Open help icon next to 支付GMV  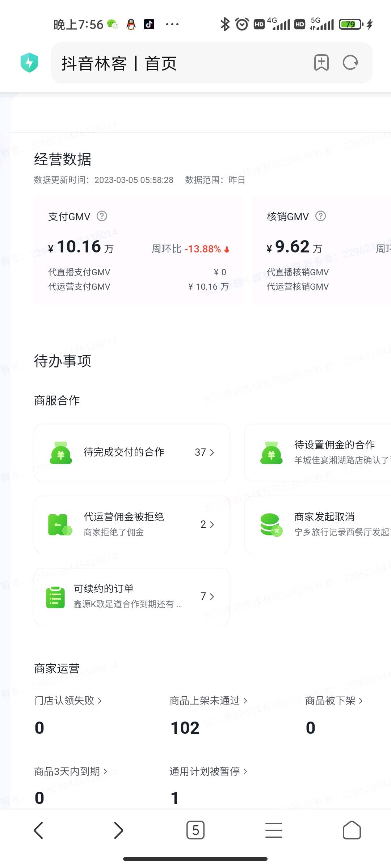tap(102, 216)
